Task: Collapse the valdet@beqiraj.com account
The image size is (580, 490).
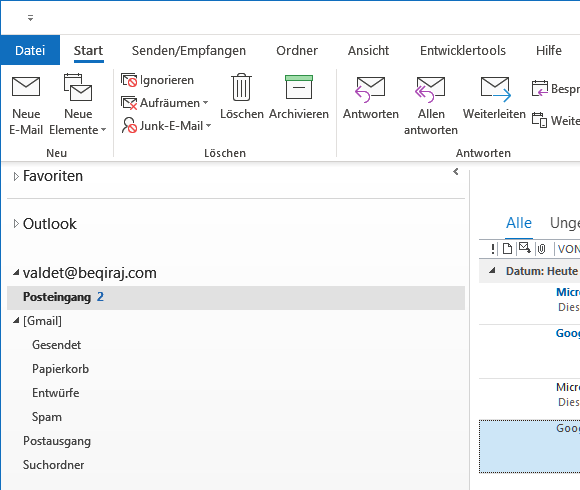Action: (x=16, y=273)
